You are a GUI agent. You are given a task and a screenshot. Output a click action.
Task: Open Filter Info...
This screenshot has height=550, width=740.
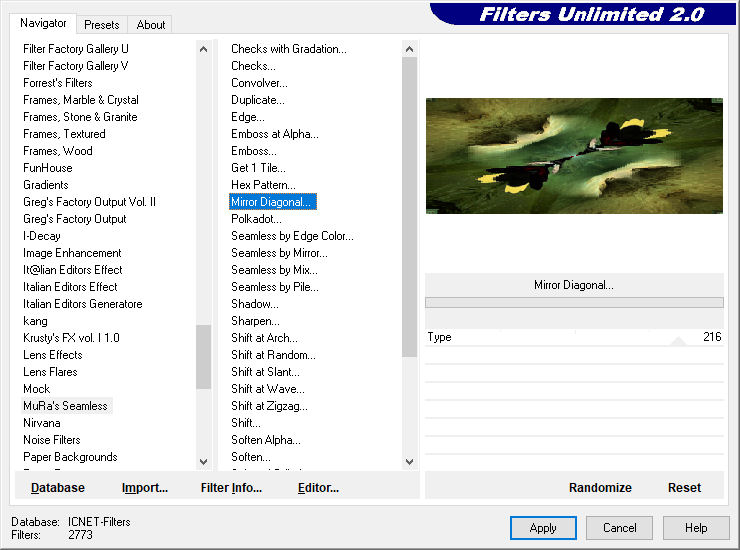(x=231, y=488)
